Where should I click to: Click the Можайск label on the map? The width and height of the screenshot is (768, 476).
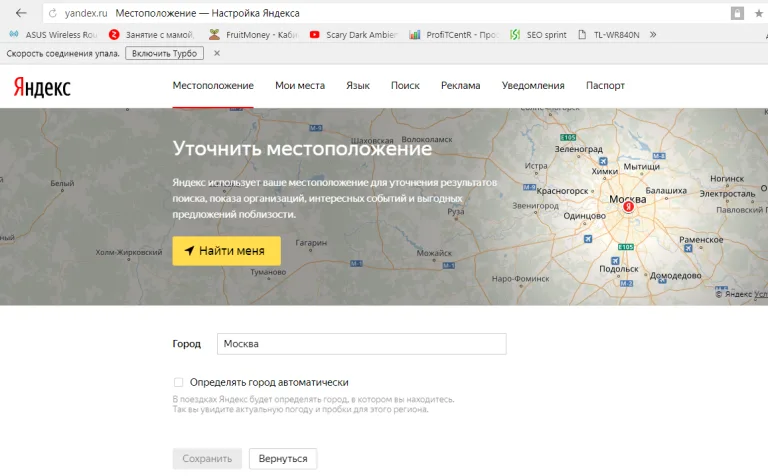434,253
